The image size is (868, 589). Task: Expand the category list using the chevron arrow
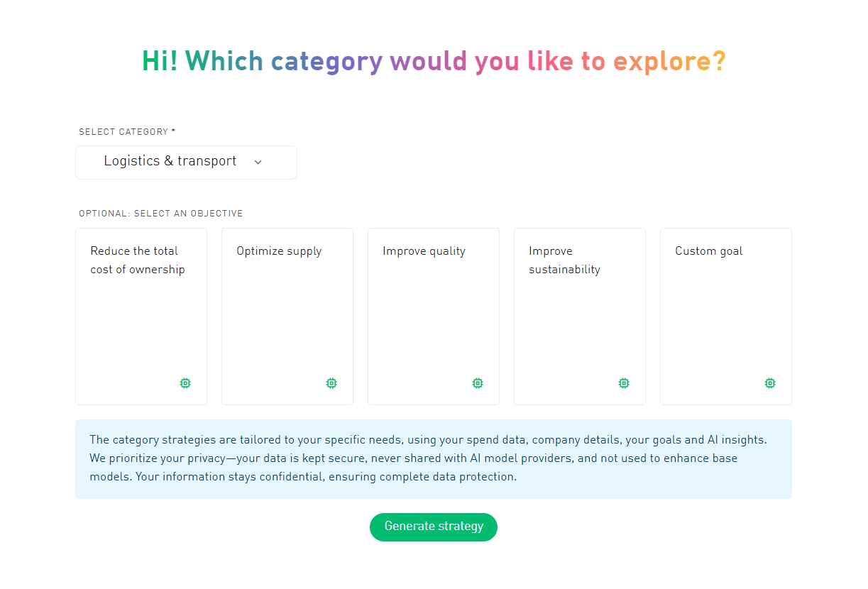(x=258, y=163)
